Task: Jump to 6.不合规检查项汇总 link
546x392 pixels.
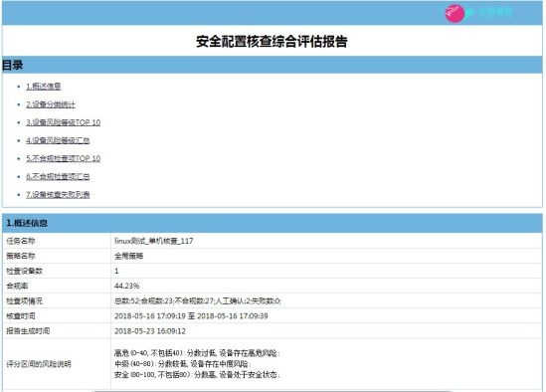Action: click(58, 177)
